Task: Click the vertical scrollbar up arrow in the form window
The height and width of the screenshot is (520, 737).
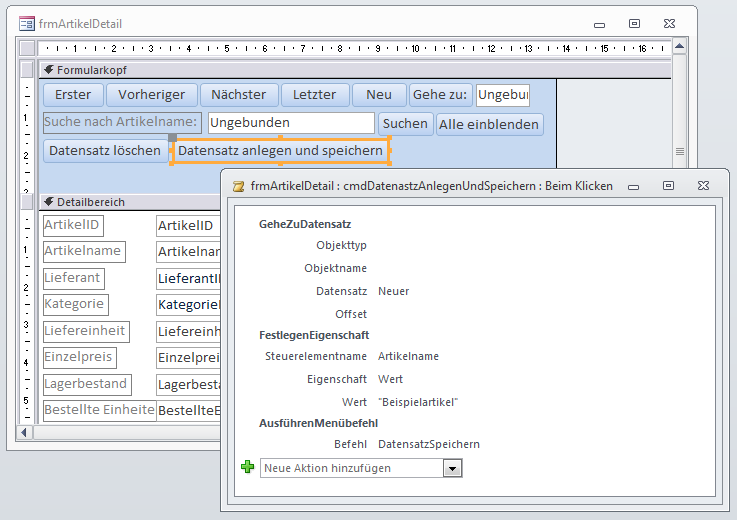Action: [x=680, y=46]
